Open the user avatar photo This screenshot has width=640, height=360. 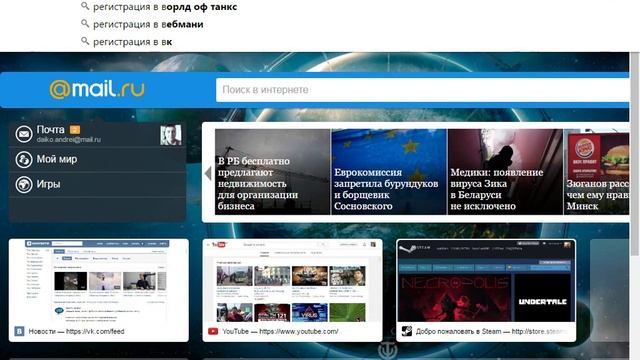point(171,135)
